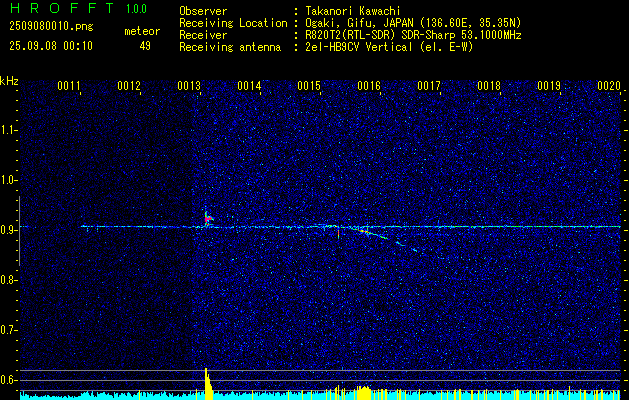Screen dimensions: 629x400
Task: Click the 1.1 kHz axis label
Action: 8,130
